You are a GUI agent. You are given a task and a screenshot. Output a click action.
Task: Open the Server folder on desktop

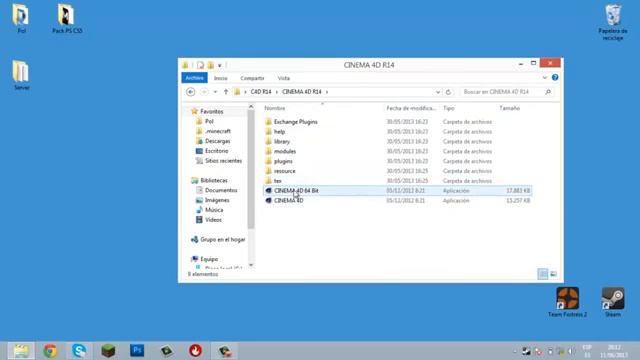tap(21, 75)
